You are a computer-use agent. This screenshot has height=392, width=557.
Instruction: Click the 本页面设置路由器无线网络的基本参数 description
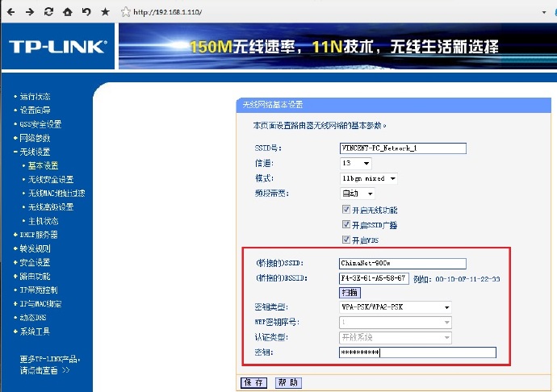click(x=320, y=126)
